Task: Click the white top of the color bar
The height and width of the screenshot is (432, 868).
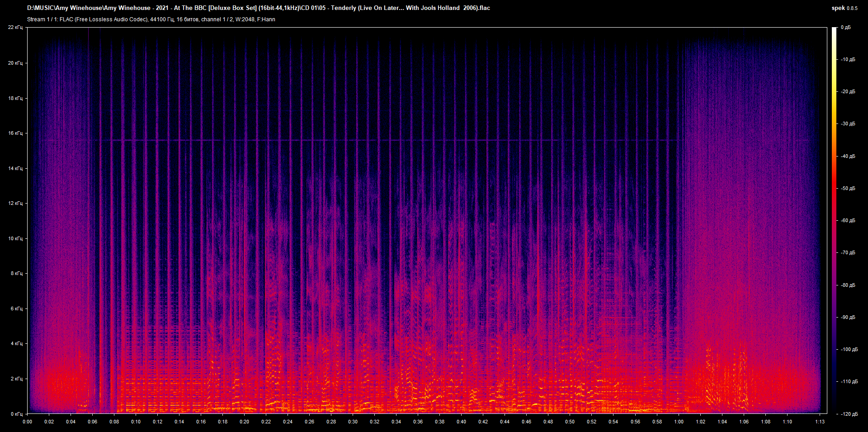Action: click(834, 30)
